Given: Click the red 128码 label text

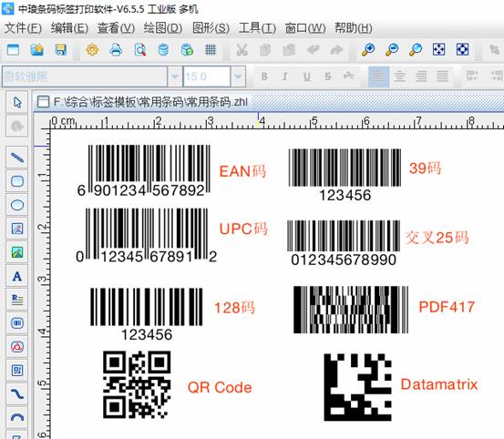Looking at the screenshot, I should (234, 308).
